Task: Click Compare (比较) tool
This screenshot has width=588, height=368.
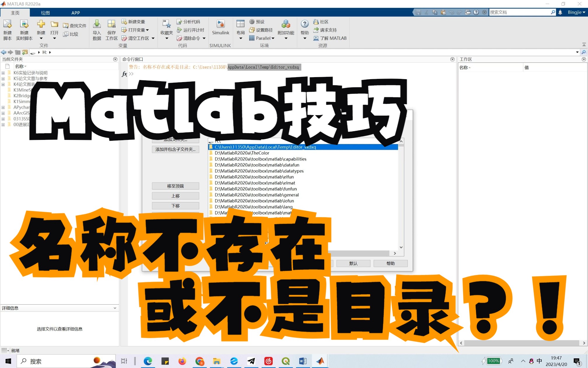Action: 71,34
